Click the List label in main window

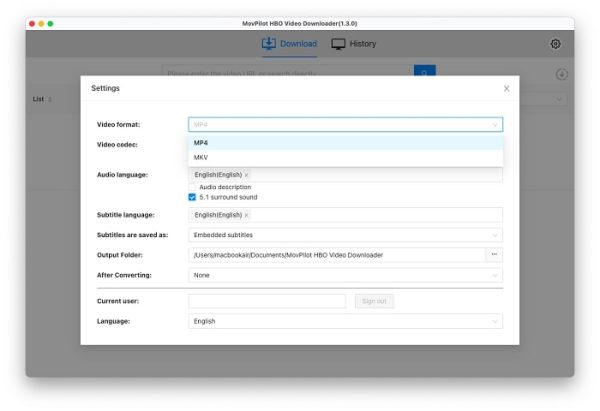tap(38, 99)
